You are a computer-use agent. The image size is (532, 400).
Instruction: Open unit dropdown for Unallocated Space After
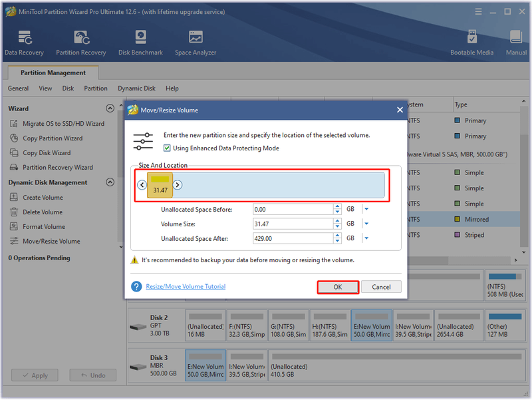(366, 238)
